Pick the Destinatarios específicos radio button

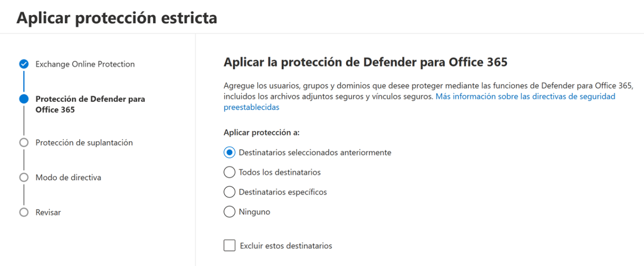229,192
